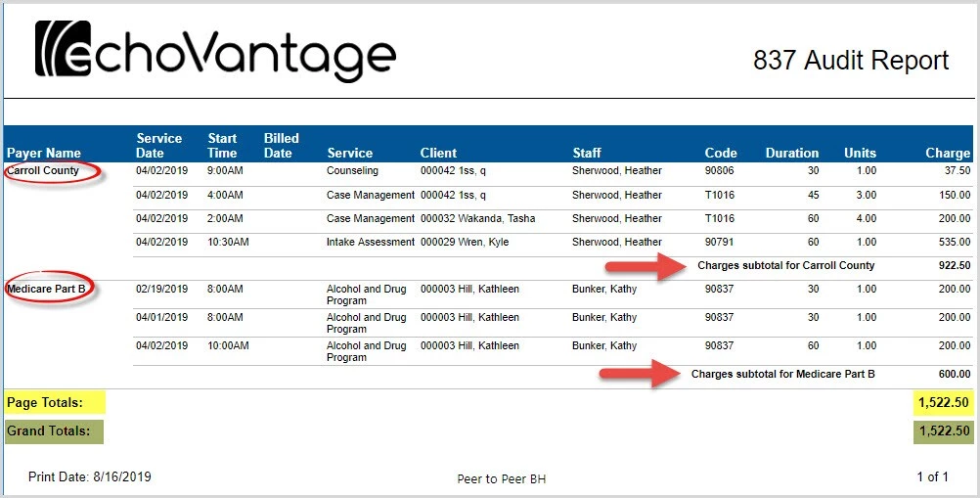Click the Intake Assessment service cell
The height and width of the screenshot is (498, 980).
(370, 242)
